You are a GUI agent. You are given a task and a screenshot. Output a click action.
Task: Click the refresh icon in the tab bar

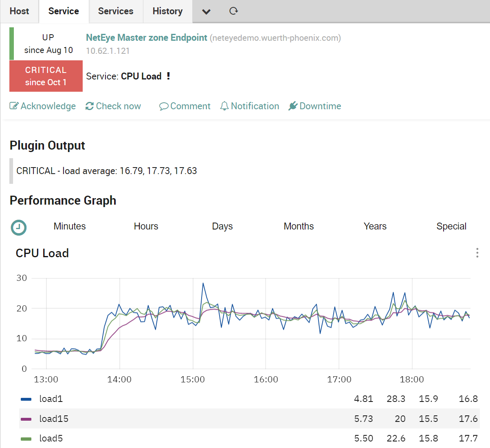(x=233, y=11)
